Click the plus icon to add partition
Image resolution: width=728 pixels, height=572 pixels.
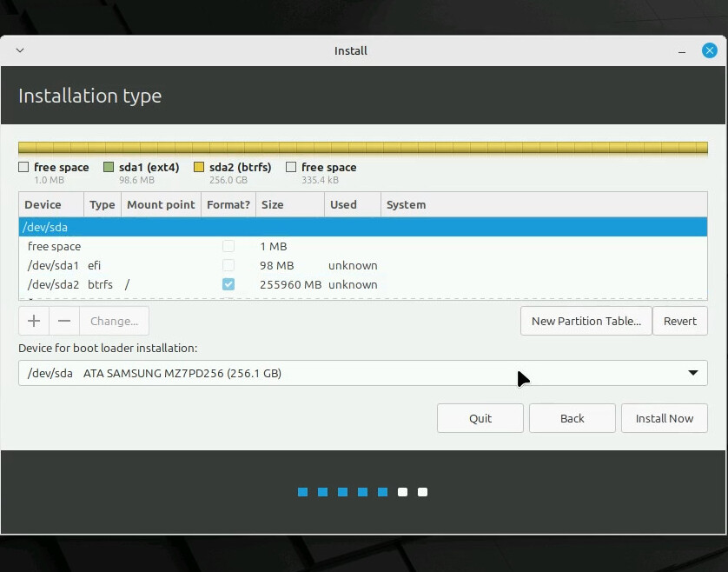[34, 321]
